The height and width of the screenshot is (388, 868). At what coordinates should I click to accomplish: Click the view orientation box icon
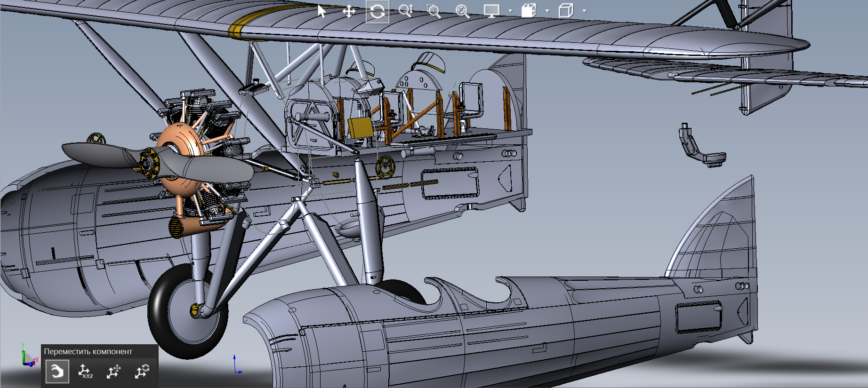tap(529, 11)
